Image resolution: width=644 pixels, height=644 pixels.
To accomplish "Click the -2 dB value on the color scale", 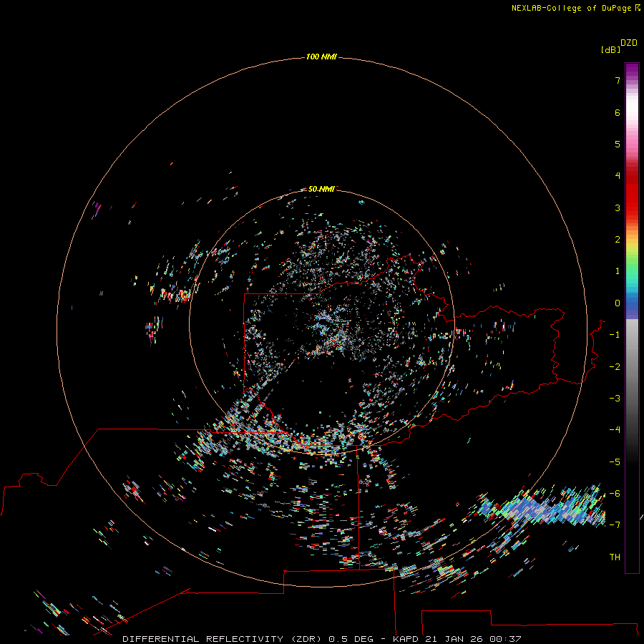I will tap(615, 367).
